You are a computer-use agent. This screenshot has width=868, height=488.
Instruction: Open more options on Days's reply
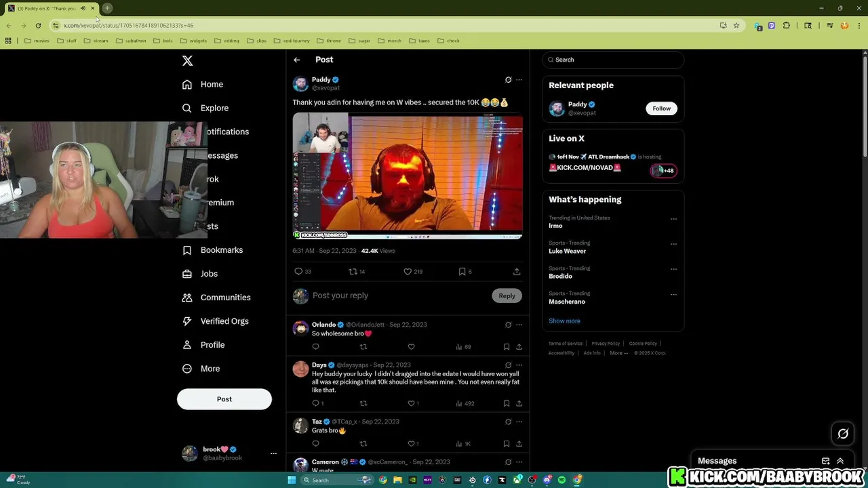[519, 365]
